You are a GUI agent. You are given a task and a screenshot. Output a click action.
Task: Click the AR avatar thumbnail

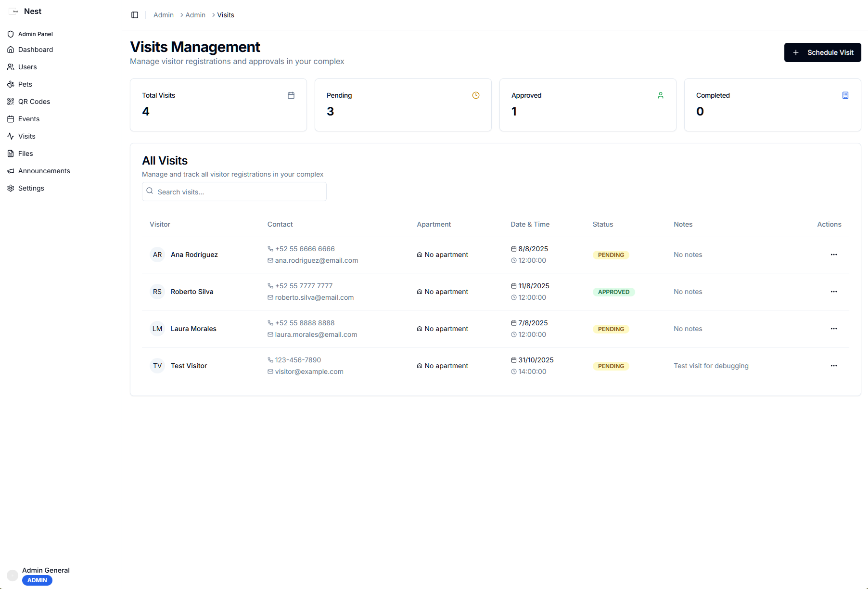(157, 255)
